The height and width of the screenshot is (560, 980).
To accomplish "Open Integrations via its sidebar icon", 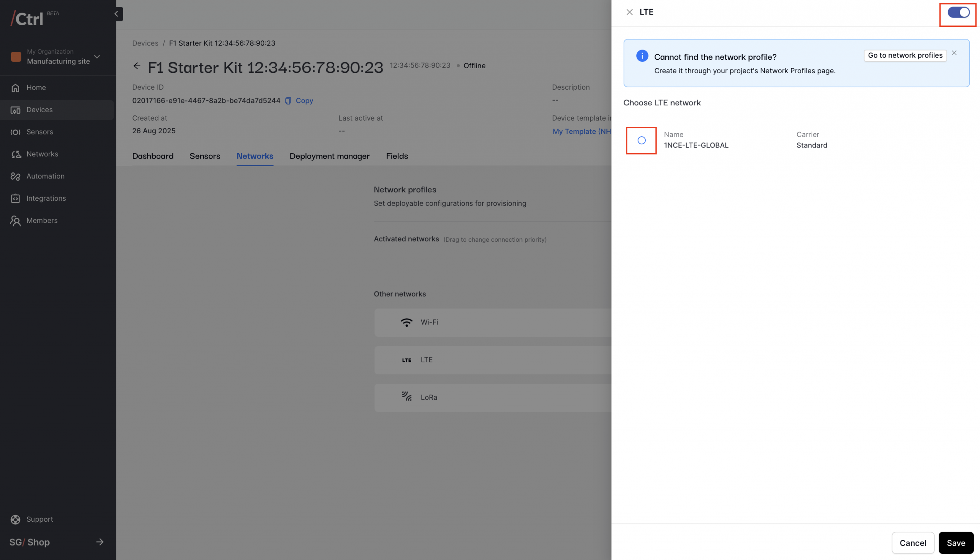I will 15,198.
